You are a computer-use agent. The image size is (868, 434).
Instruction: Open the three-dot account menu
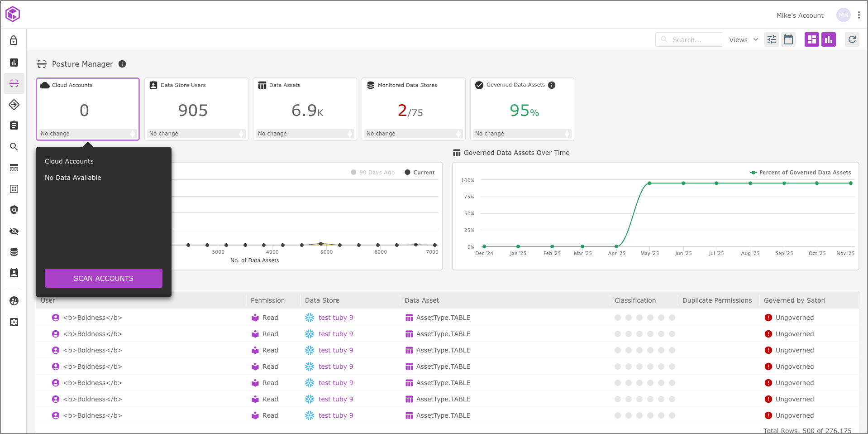point(858,15)
